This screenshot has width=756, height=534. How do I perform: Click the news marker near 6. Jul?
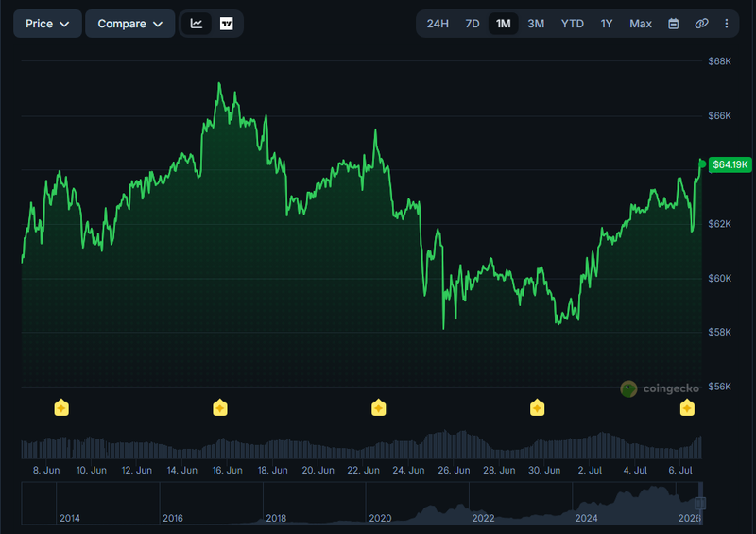click(687, 408)
